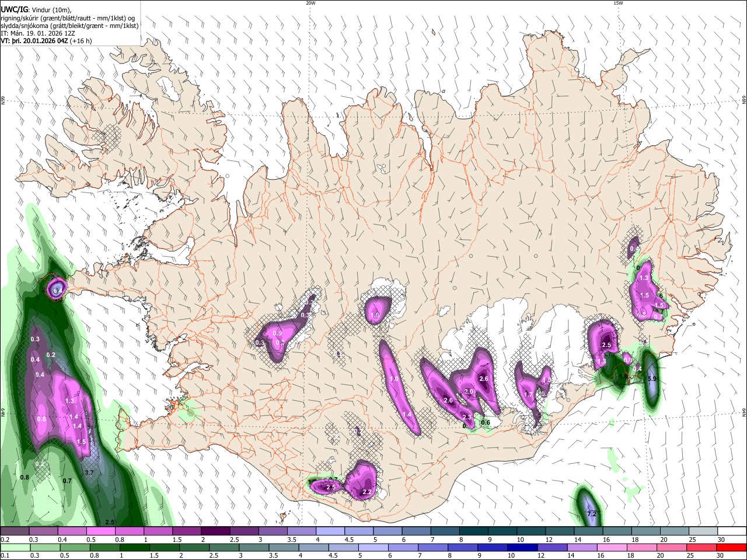Click the '5.9' precipitation value on the southeast coast
The width and height of the screenshot is (747, 560).
pos(652,379)
